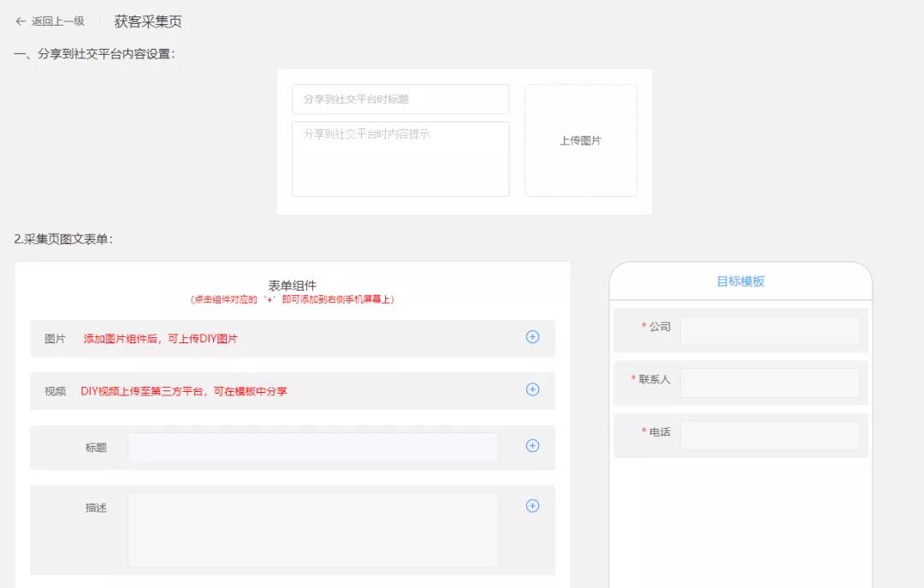Select the 目标模板 header on the phone preview

pos(740,281)
